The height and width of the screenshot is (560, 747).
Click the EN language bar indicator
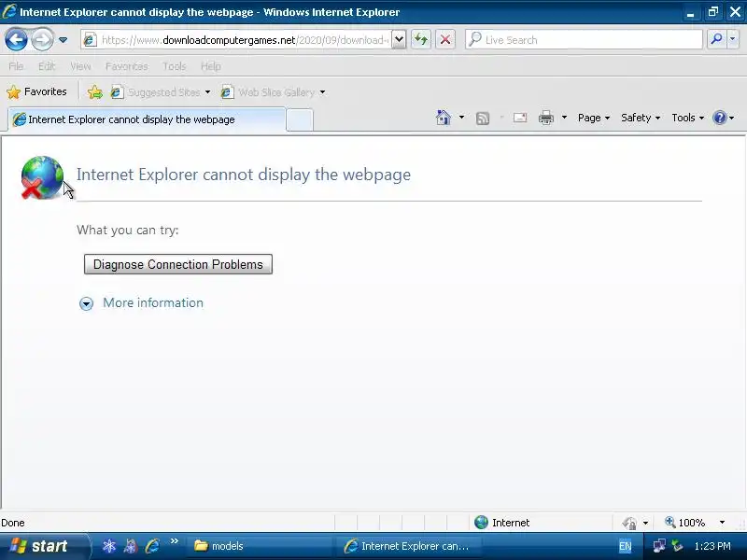click(625, 546)
